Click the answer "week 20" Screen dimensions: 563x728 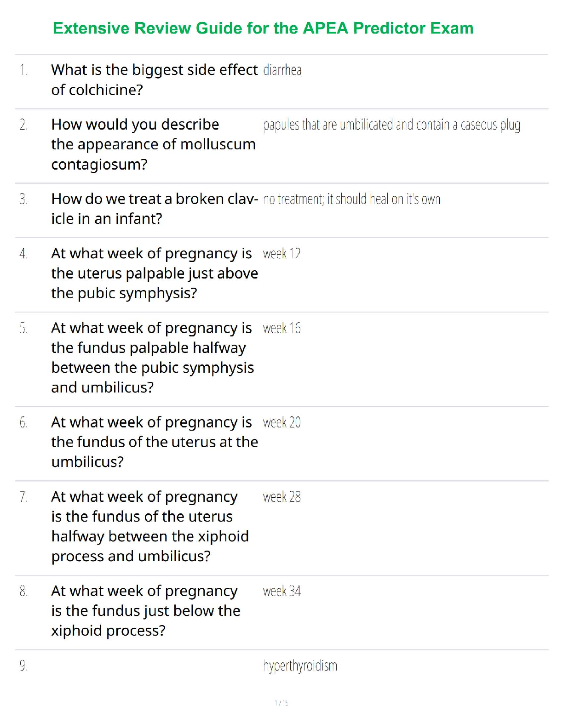(x=281, y=423)
